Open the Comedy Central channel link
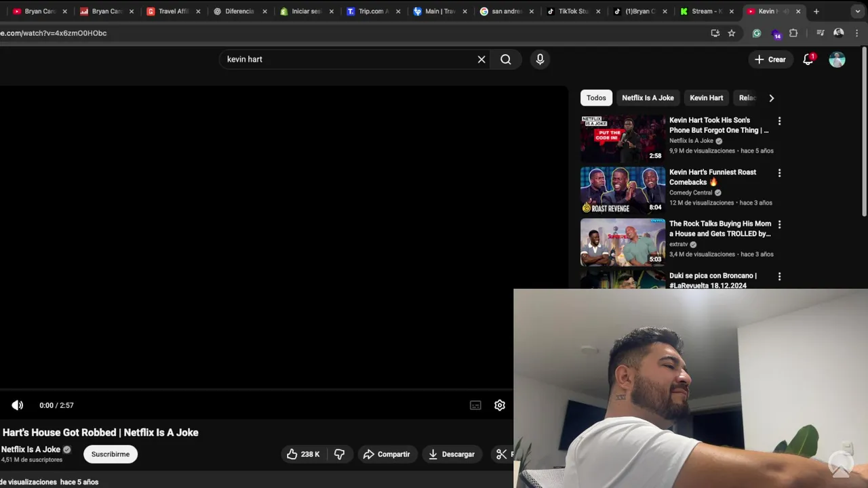 (x=691, y=192)
